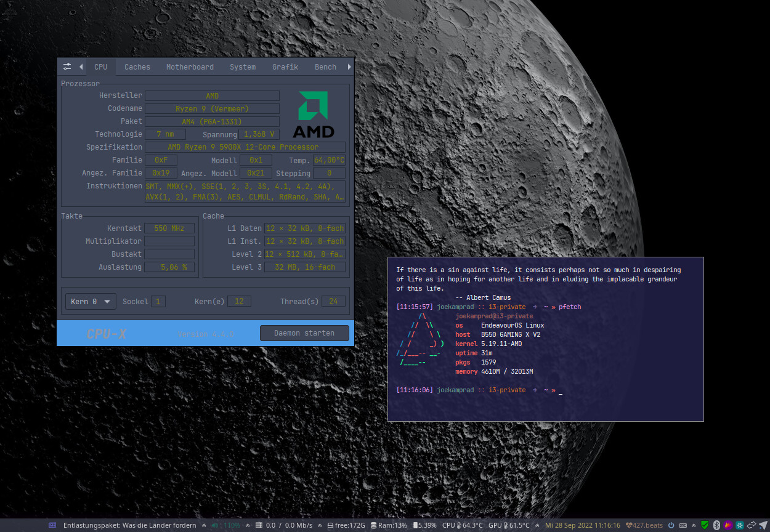The image size is (770, 532).
Task: Click the EndeavourOS Linux os line in terminal
Action: [500, 325]
